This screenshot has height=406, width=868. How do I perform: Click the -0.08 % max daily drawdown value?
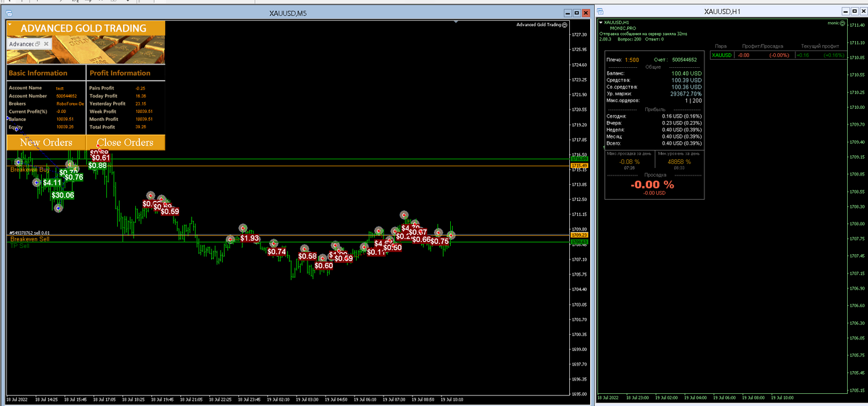(x=629, y=161)
